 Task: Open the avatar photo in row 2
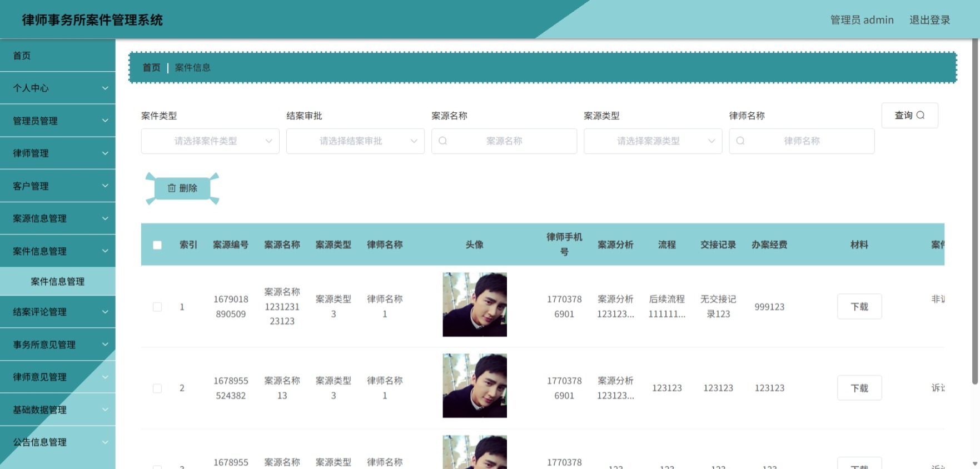475,386
